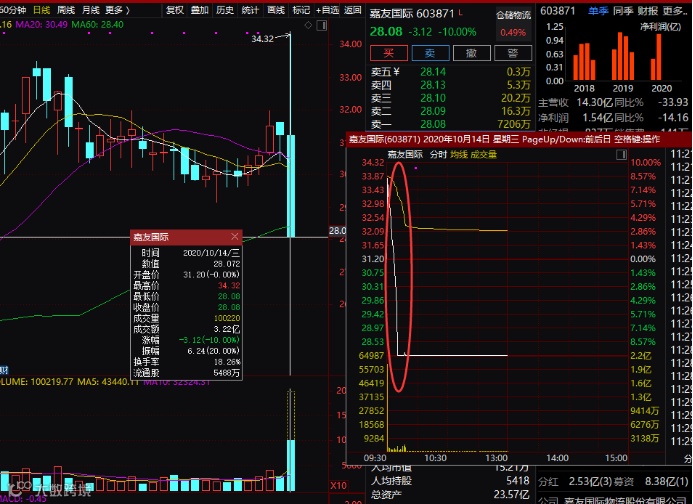The width and height of the screenshot is (693, 504).
Task: Open the 复权 adjustment menu
Action: point(175,10)
